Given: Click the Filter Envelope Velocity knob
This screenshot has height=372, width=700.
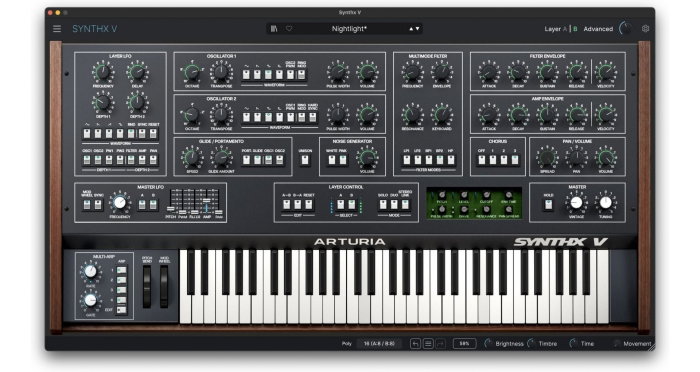Looking at the screenshot, I should click(x=606, y=72).
